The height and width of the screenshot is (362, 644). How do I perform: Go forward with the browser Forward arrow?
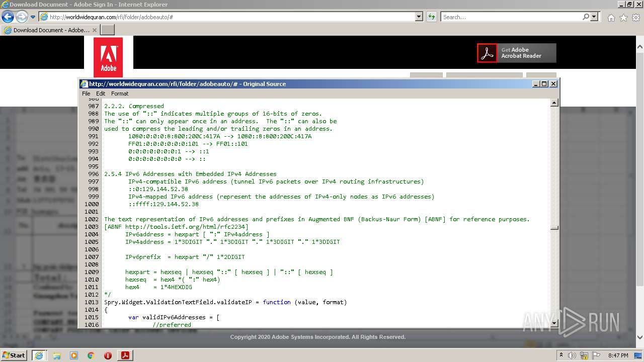pyautogui.click(x=22, y=17)
